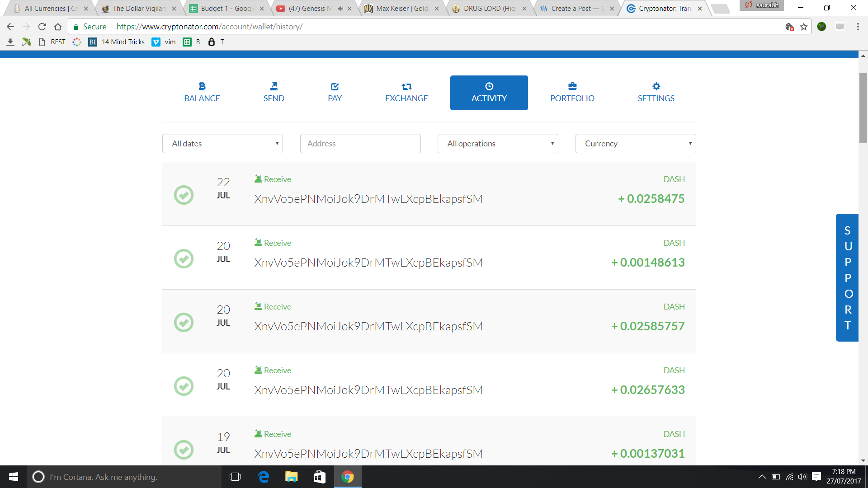The image size is (868, 488).
Task: Click status checkmark of 19 JUL transaction
Action: coord(184,450)
